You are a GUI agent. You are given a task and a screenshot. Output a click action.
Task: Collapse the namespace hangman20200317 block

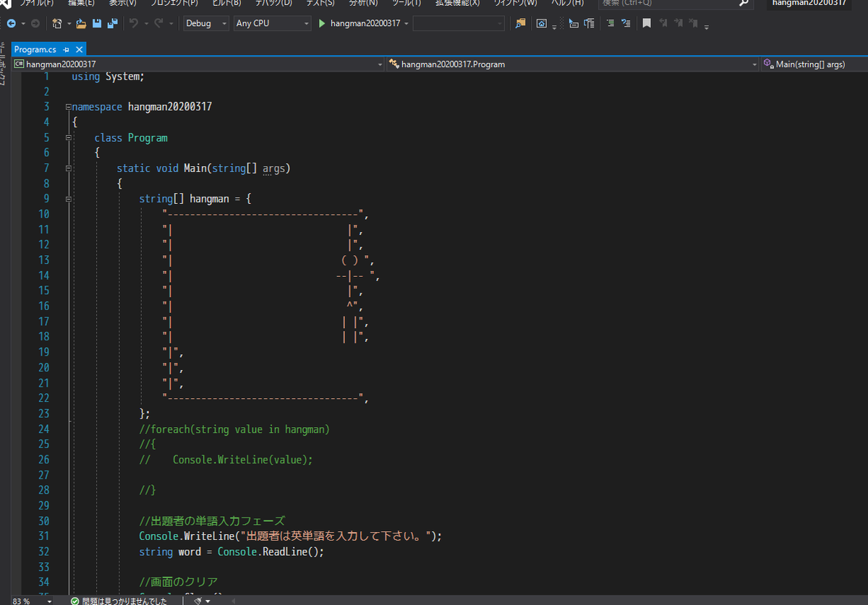67,107
